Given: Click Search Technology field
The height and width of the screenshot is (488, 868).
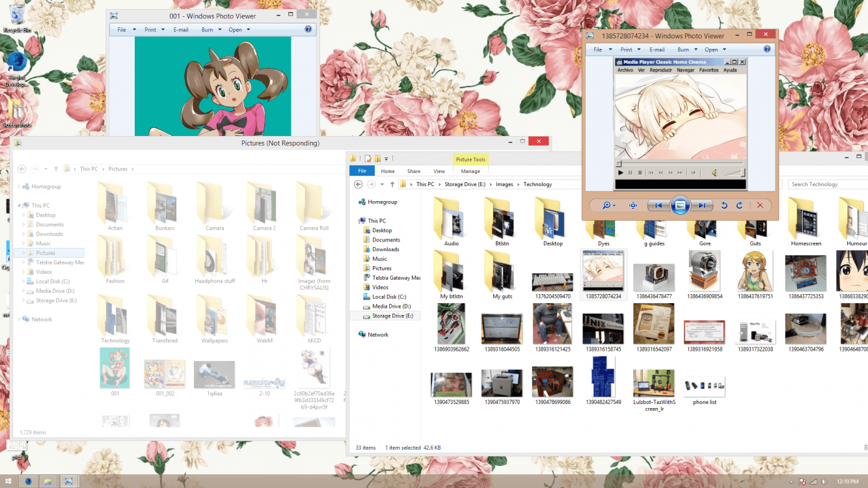Looking at the screenshot, I should [828, 184].
